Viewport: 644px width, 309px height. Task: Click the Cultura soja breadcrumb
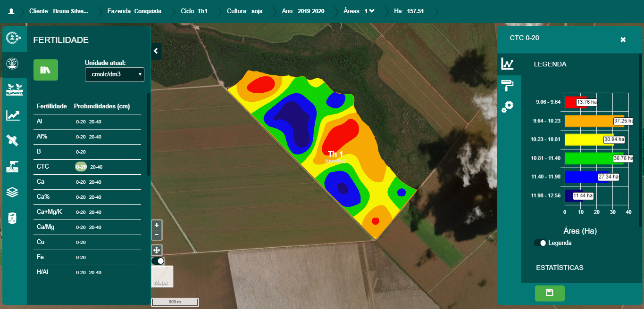pyautogui.click(x=245, y=11)
